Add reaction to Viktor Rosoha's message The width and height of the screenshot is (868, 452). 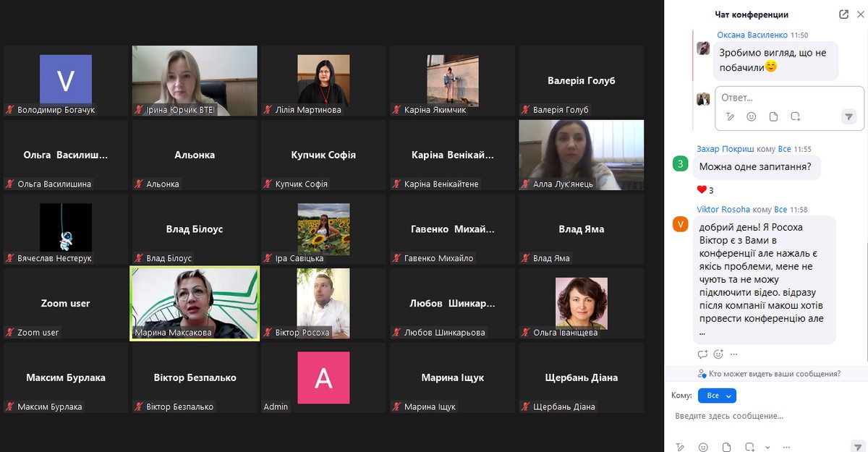pos(718,354)
